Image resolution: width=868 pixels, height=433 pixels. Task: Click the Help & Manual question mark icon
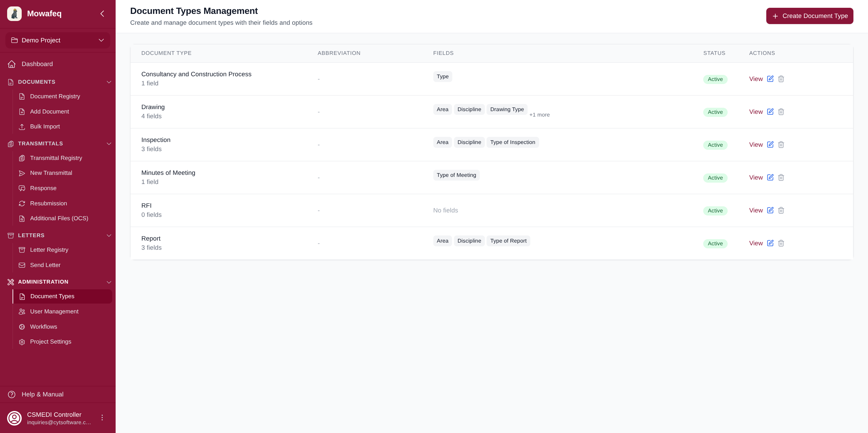(x=12, y=394)
